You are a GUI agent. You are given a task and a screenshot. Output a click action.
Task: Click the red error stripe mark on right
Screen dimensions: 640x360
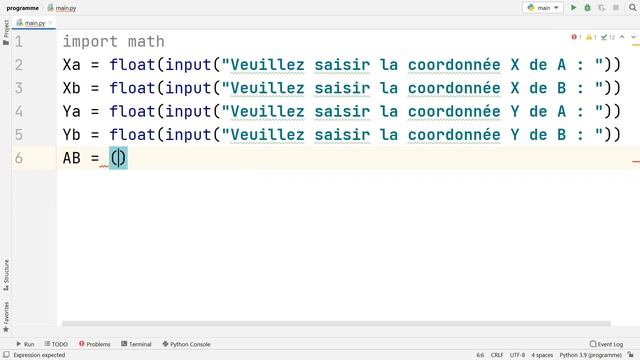click(x=636, y=161)
